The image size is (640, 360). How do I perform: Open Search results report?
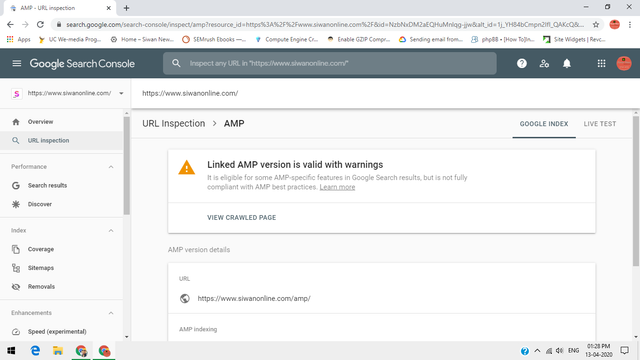click(x=61, y=185)
